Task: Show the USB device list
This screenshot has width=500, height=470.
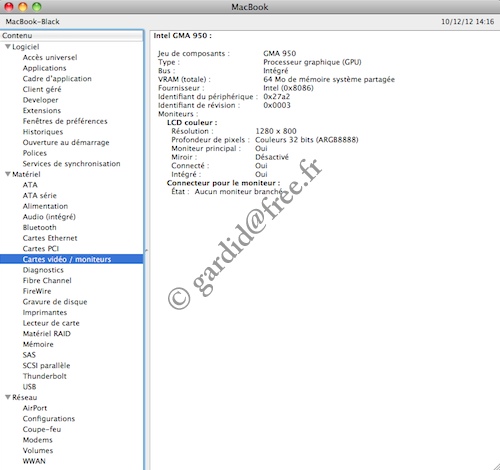Action: (x=29, y=387)
